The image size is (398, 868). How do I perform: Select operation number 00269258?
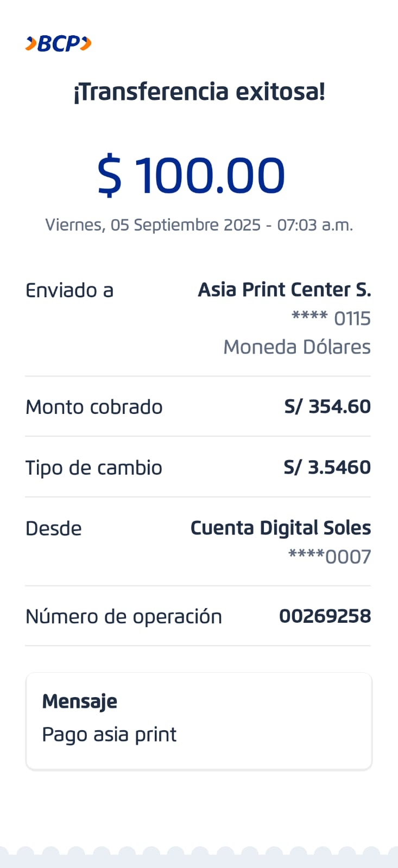[325, 616]
